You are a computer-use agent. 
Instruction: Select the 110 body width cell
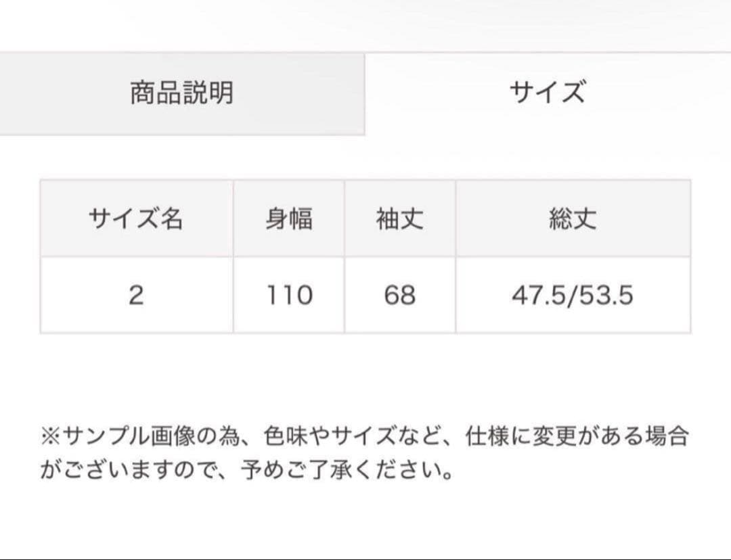pos(289,296)
